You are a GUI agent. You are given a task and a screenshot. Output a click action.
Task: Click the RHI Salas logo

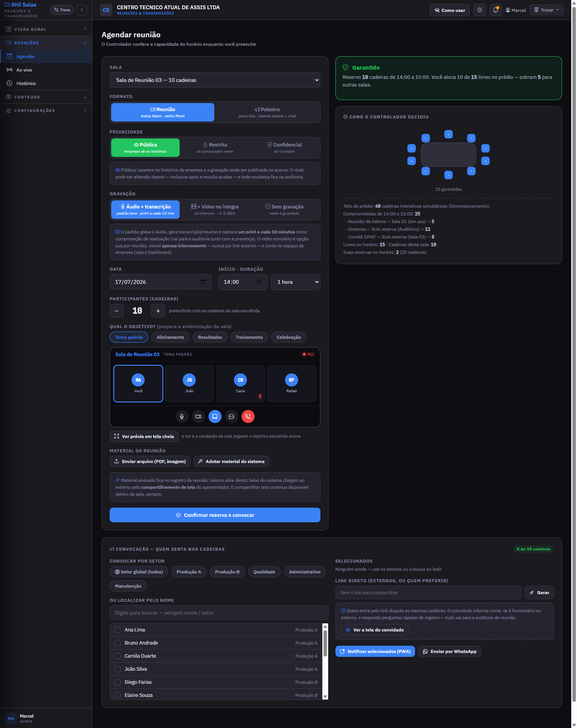pyautogui.click(x=20, y=5)
